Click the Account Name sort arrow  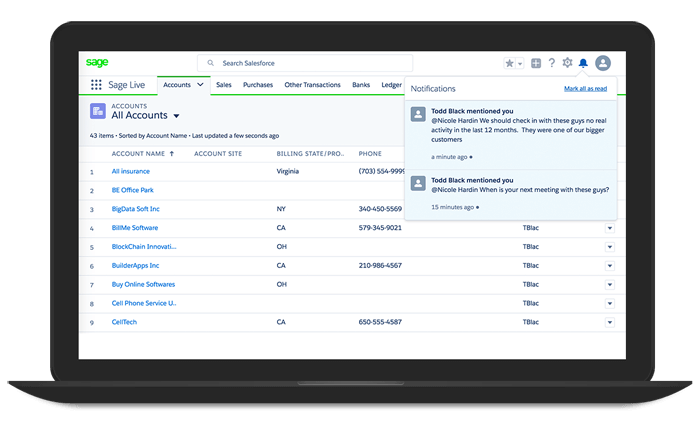coord(171,154)
